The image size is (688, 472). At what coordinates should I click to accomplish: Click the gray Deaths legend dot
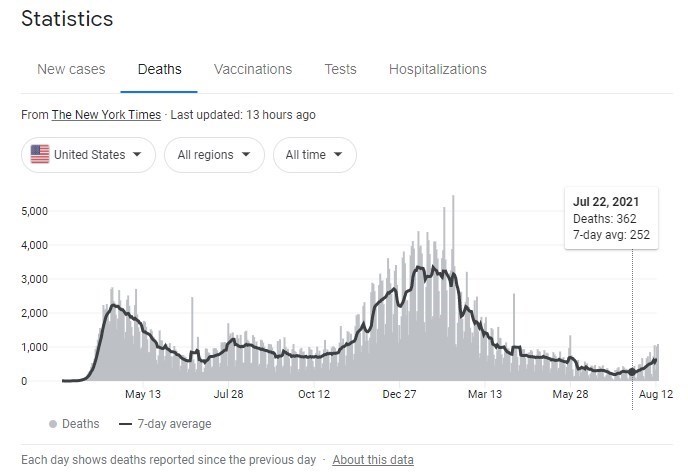[x=53, y=424]
